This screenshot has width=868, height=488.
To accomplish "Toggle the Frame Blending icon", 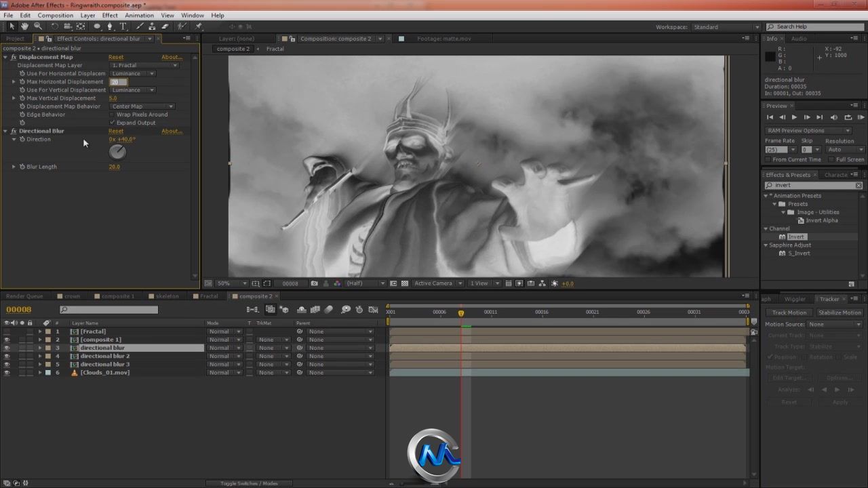I will click(x=315, y=310).
